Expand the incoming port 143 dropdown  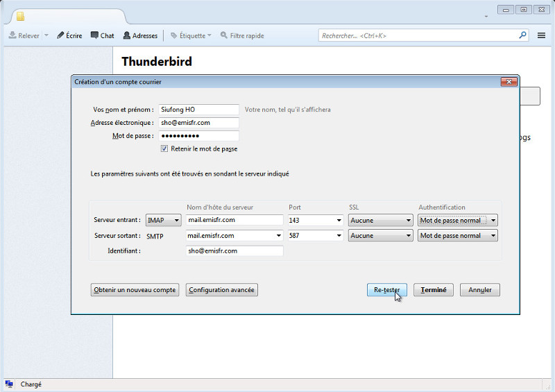click(339, 220)
